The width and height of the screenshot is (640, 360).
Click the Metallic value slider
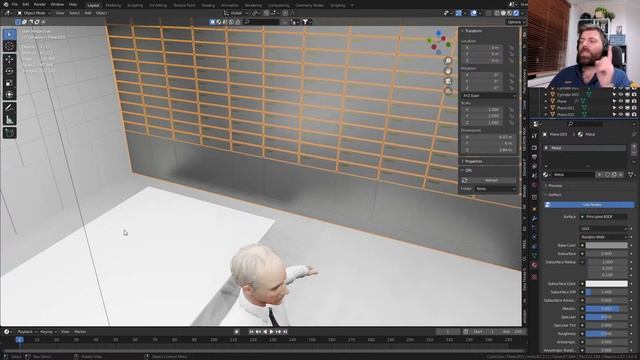point(607,309)
